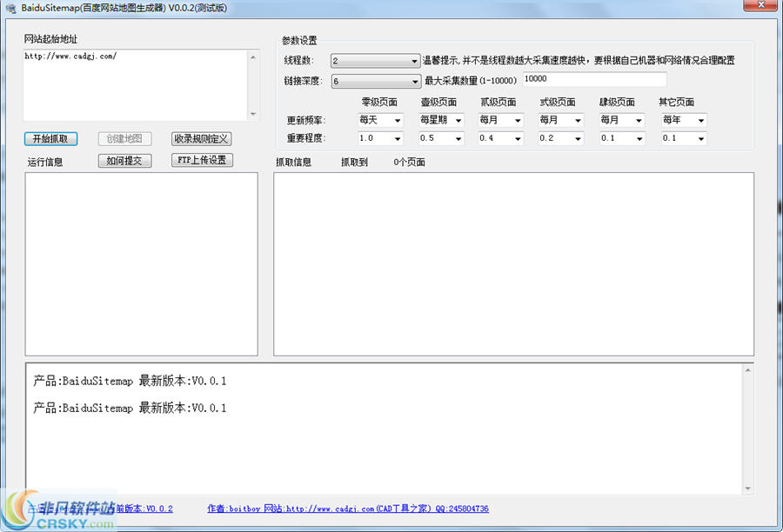Open 壹级页面 update frequency dropdown 每星期
This screenshot has width=783, height=532.
441,120
